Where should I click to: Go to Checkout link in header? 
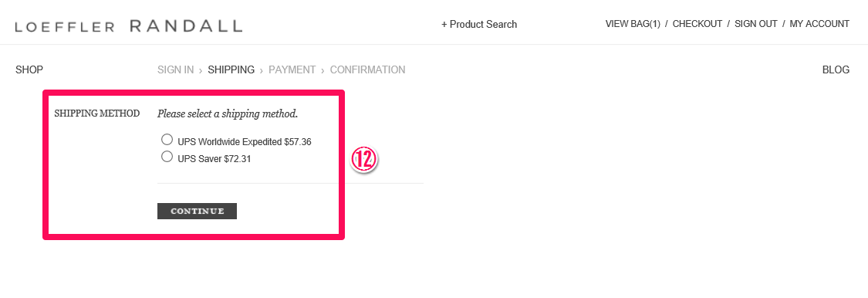click(x=697, y=24)
